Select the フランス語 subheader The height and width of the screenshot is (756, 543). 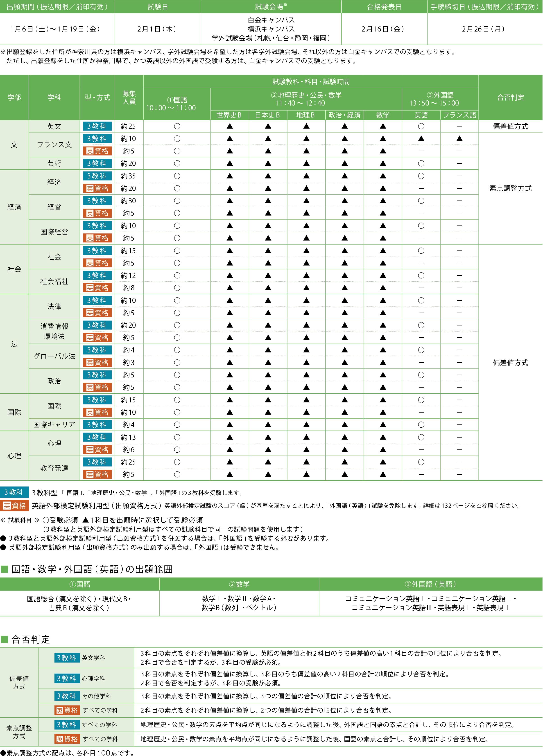click(x=459, y=115)
